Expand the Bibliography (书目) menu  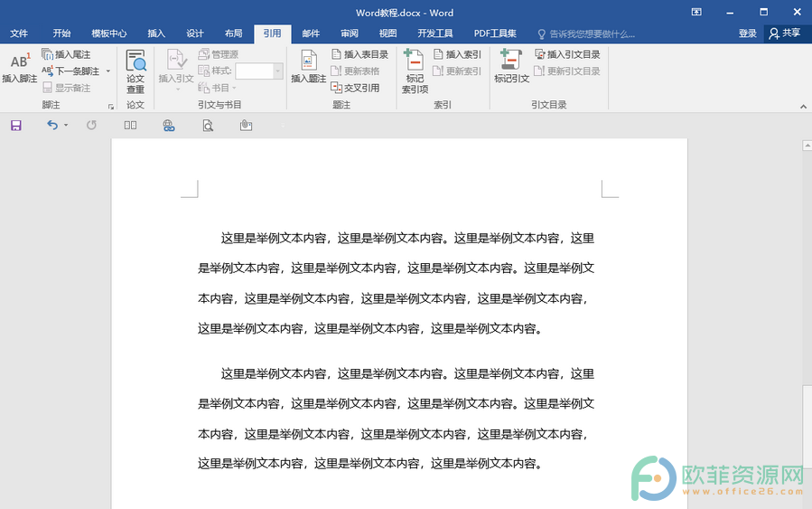click(x=217, y=88)
